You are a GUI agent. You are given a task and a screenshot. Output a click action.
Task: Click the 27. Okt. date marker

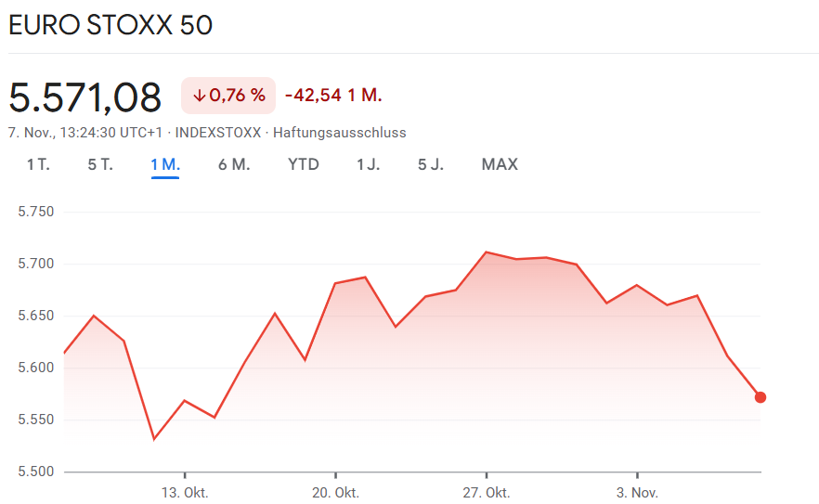pyautogui.click(x=487, y=493)
